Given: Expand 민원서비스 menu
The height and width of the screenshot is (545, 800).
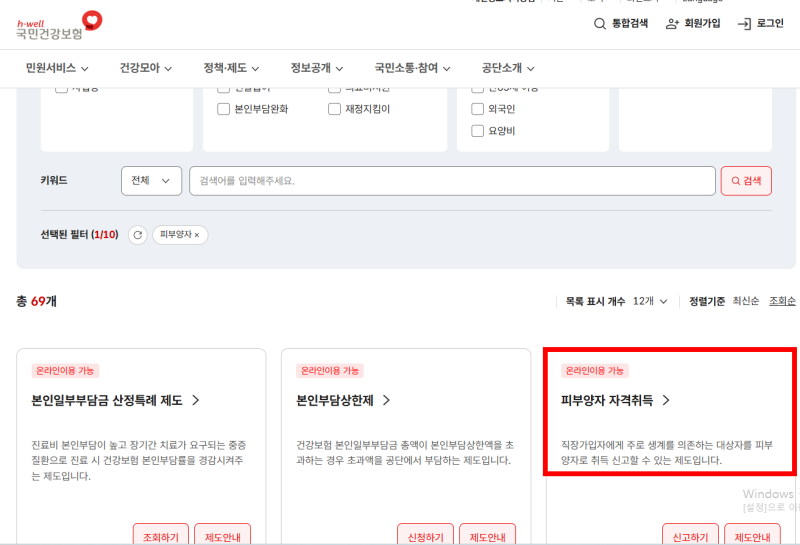Looking at the screenshot, I should (x=57, y=68).
